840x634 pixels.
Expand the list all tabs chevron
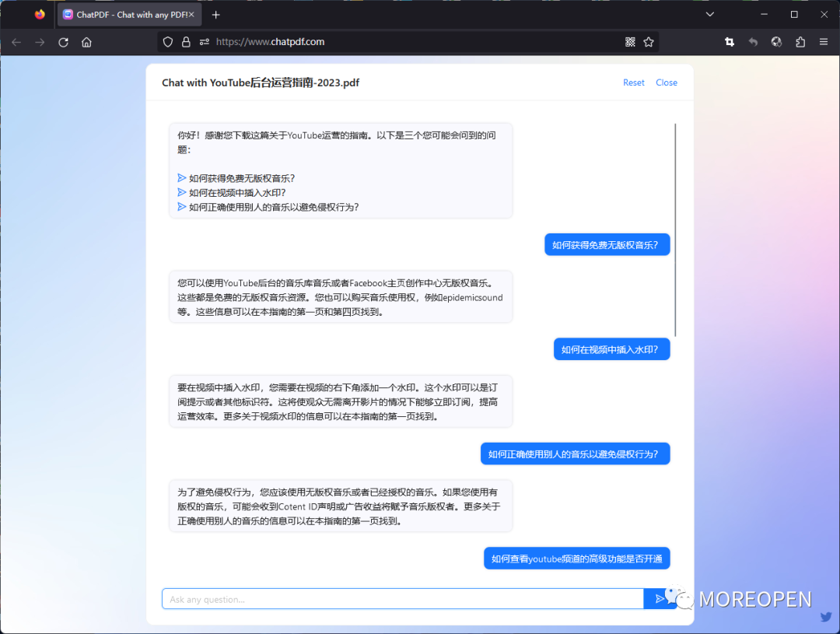(x=710, y=15)
